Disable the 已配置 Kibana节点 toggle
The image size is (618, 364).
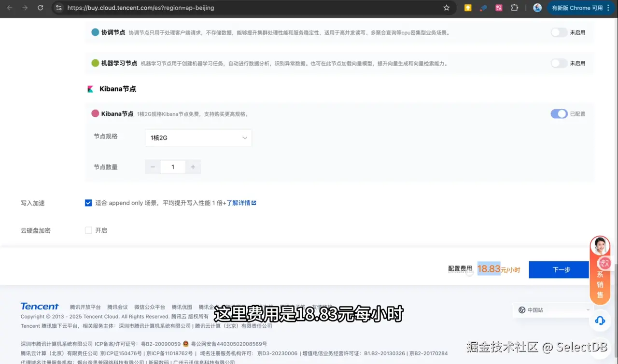click(x=559, y=113)
